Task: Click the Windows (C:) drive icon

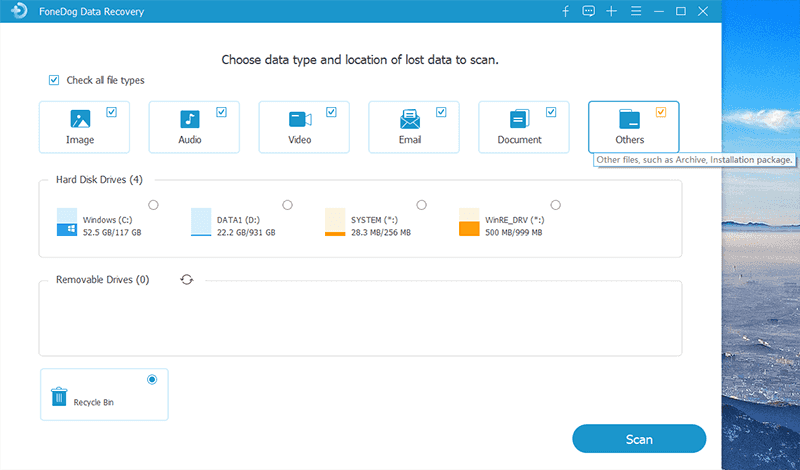Action: tap(67, 222)
